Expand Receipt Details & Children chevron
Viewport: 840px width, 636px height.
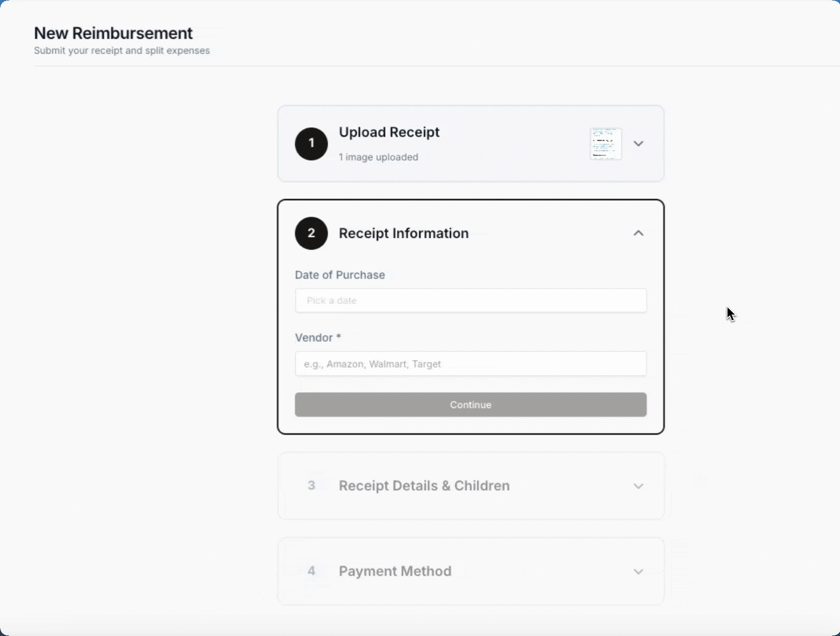point(638,486)
